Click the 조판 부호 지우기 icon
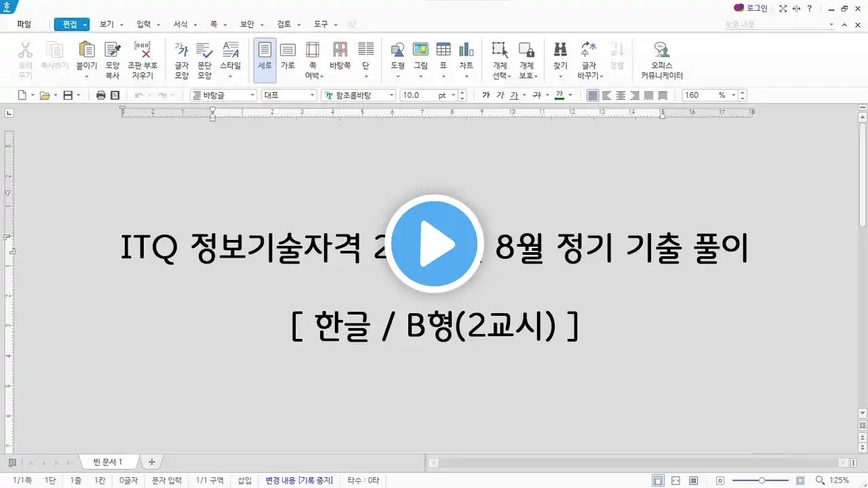The height and width of the screenshot is (488, 868). pos(142,51)
